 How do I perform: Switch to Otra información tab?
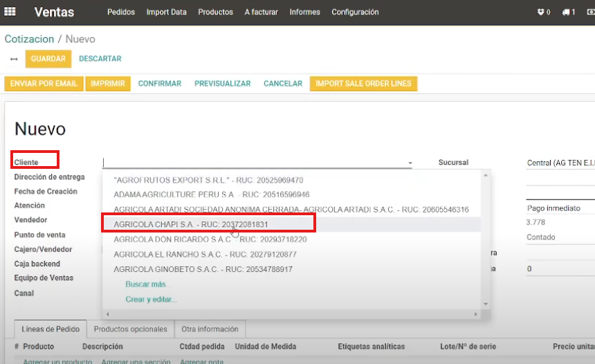pos(210,329)
